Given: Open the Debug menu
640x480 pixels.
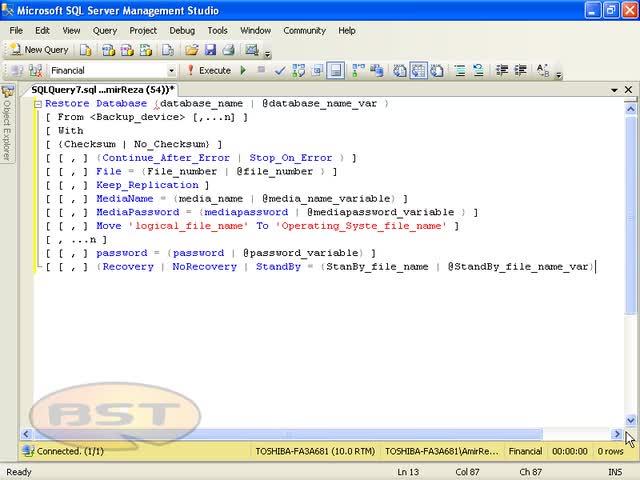Looking at the screenshot, I should pos(182,31).
